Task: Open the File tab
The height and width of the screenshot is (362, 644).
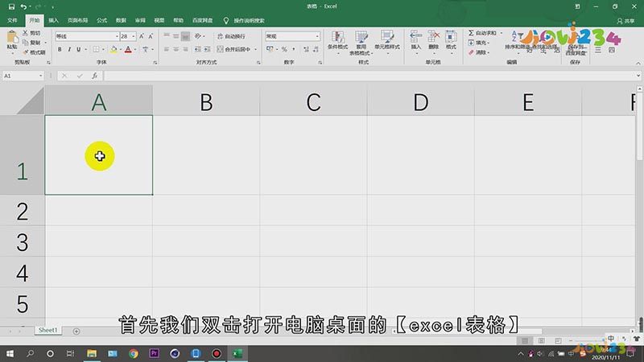Action: (x=12, y=20)
